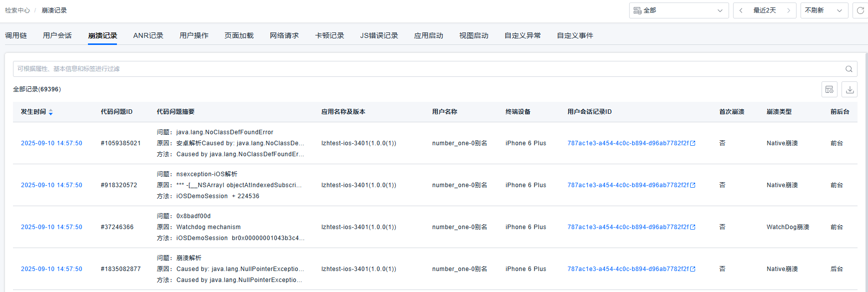Expand the 全部 application dropdown

(678, 10)
